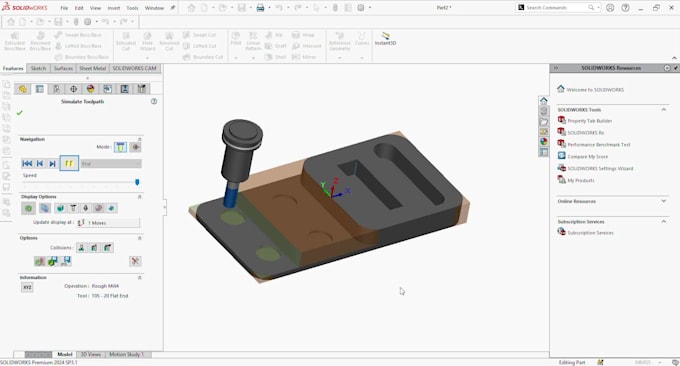The width and height of the screenshot is (680, 366).
Task: Toggle Instant3D in the ribbon
Action: pyautogui.click(x=385, y=39)
